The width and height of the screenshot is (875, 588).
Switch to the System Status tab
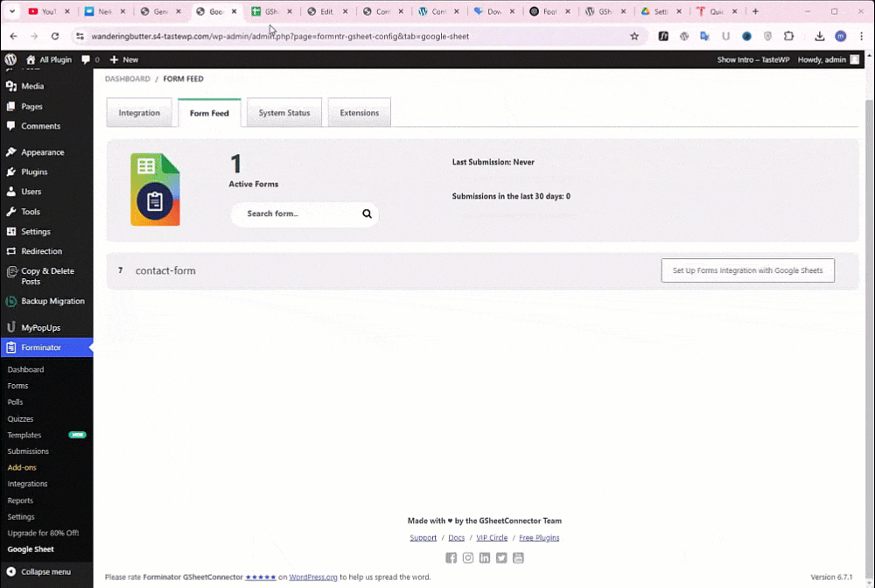(284, 113)
